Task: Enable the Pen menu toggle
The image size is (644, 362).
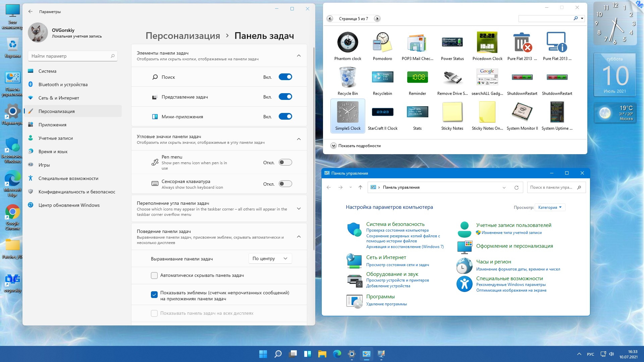Action: (285, 163)
